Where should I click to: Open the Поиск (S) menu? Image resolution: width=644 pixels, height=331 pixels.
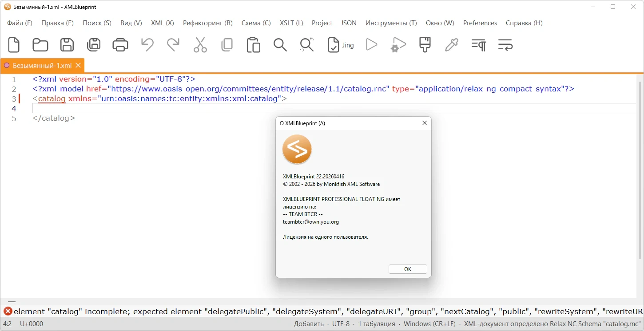coord(97,23)
